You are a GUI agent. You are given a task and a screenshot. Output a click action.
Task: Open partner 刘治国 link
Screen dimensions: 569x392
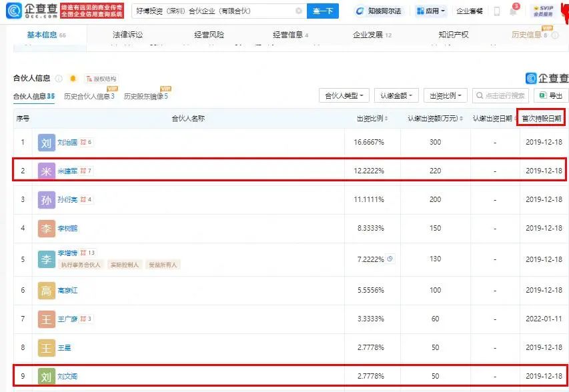click(x=67, y=142)
